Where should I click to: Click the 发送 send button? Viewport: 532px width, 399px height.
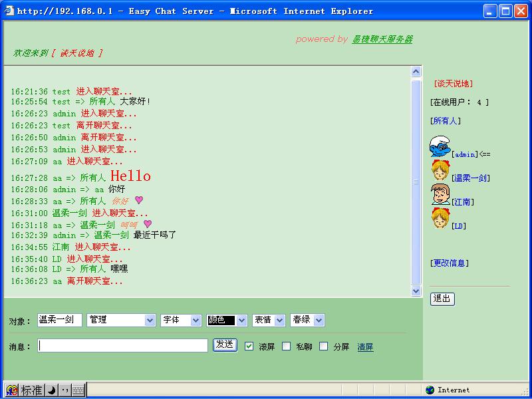pyautogui.click(x=225, y=345)
